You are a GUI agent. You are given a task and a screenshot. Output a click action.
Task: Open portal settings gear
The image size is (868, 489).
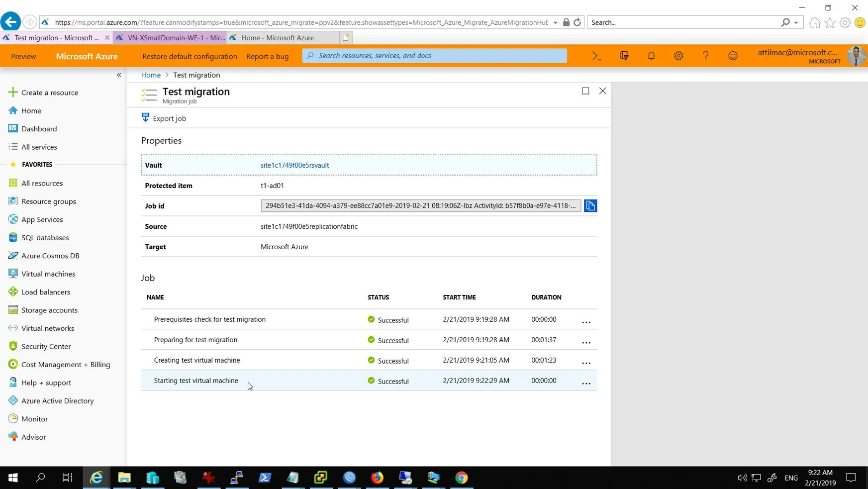pos(678,56)
